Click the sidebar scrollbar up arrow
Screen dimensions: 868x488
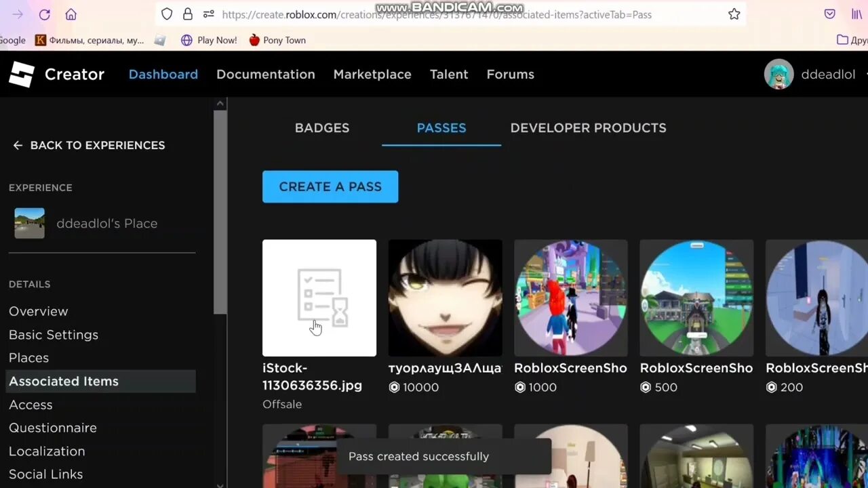coord(220,104)
